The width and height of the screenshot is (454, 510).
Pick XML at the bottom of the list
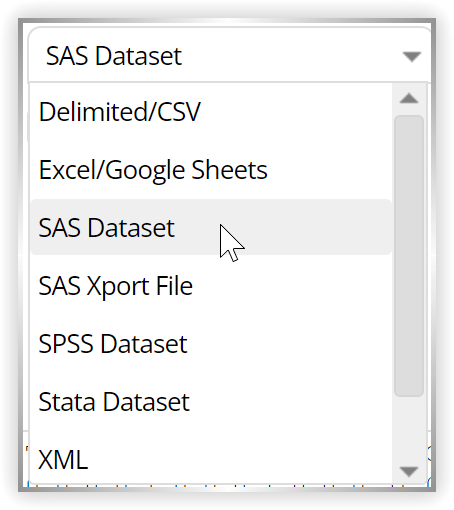click(x=211, y=459)
